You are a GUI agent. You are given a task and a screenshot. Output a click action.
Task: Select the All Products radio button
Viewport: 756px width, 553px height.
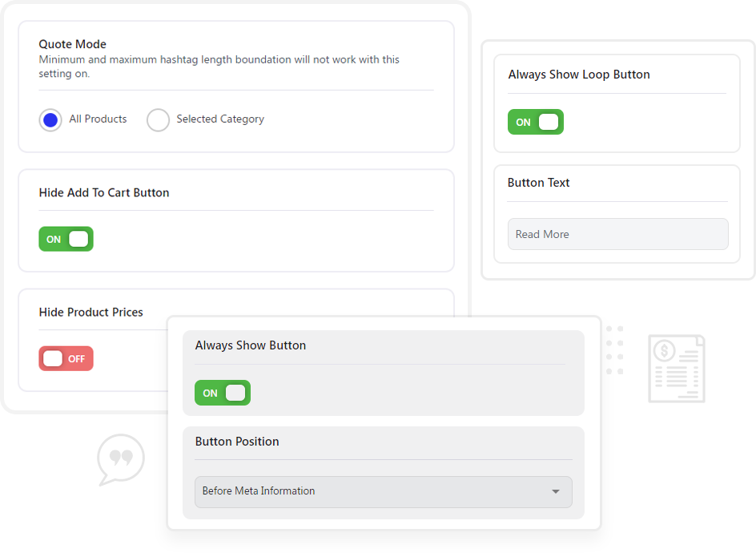click(x=50, y=119)
